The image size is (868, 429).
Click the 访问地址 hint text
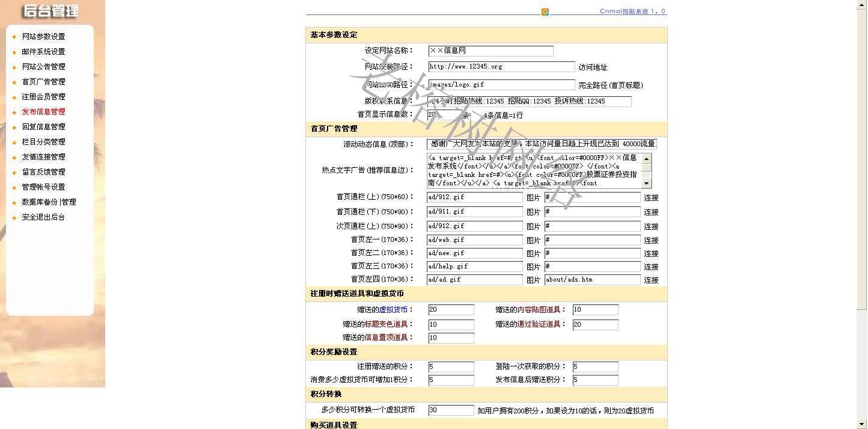click(593, 67)
